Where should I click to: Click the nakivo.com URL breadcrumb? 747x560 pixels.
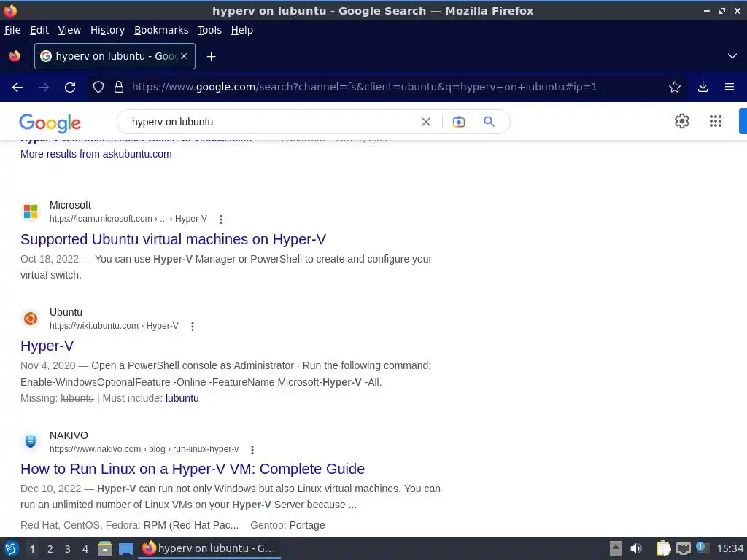point(144,449)
